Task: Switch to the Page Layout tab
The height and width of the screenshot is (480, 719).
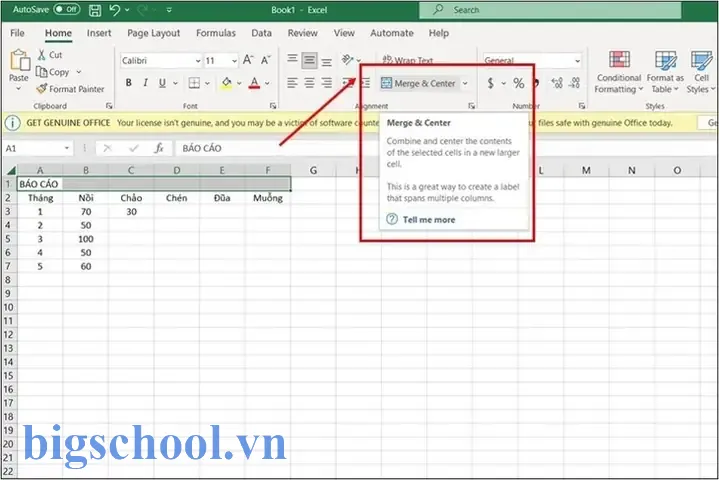Action: coord(154,33)
